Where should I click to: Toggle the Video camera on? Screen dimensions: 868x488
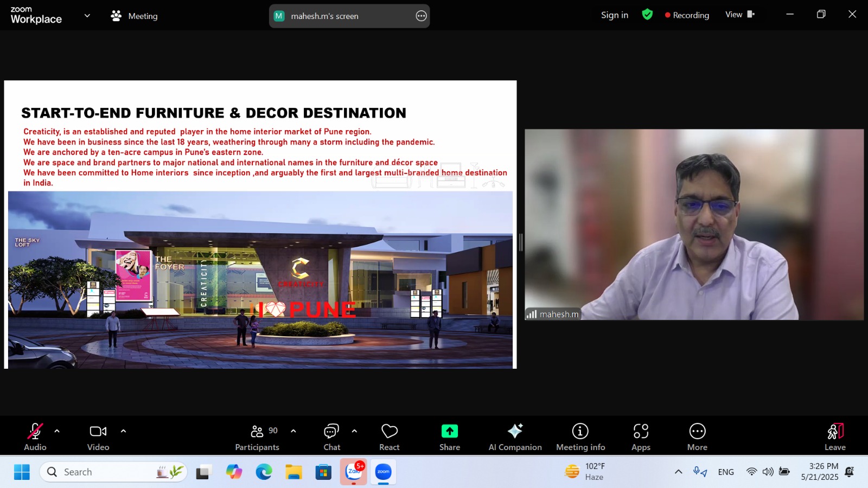(x=98, y=436)
